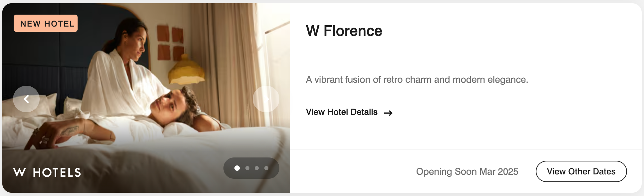This screenshot has width=644, height=196.
Task: Jump to the second slide dot
Action: point(247,168)
